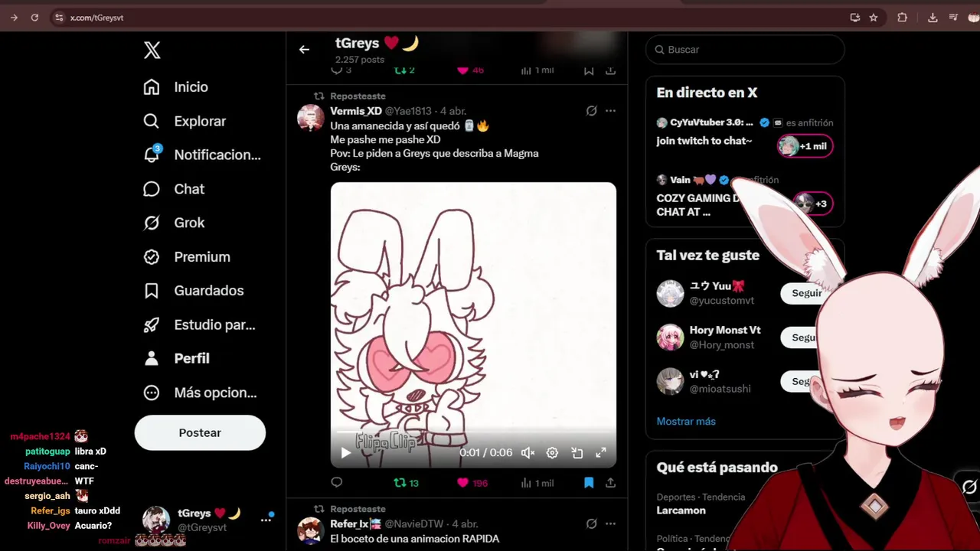Open Inicio from the sidebar
Screen dimensions: 980x551
pyautogui.click(x=175, y=87)
